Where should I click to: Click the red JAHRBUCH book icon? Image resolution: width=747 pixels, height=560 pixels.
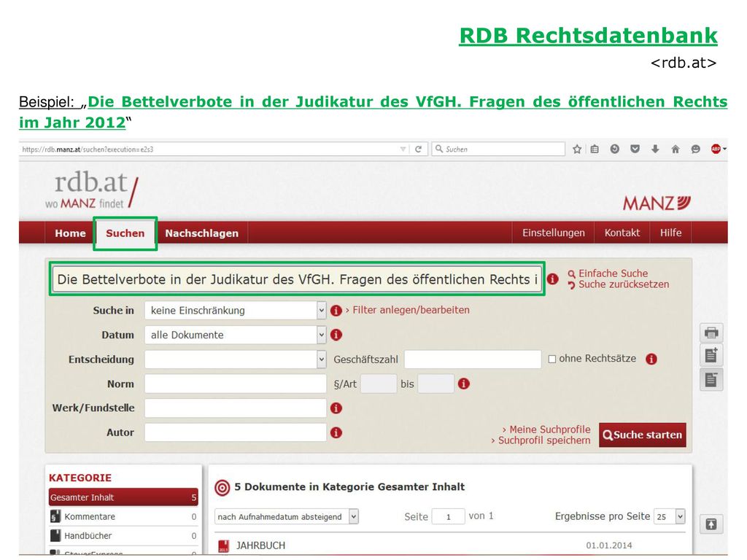[x=223, y=545]
